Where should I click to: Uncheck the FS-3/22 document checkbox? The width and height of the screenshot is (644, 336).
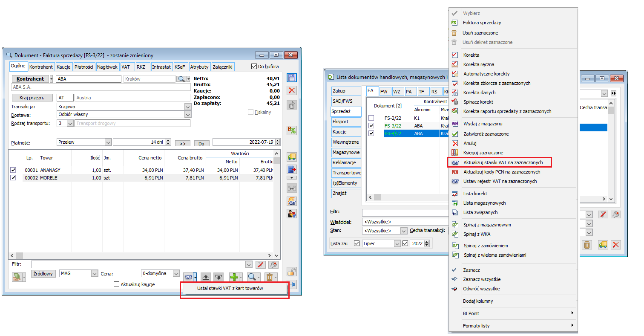371,126
